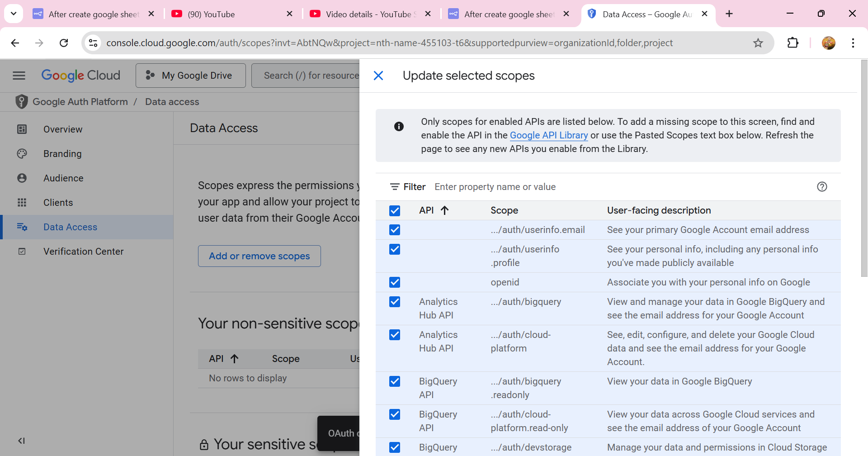Select the Overview sidebar item
This screenshot has height=456, width=868.
[87, 129]
